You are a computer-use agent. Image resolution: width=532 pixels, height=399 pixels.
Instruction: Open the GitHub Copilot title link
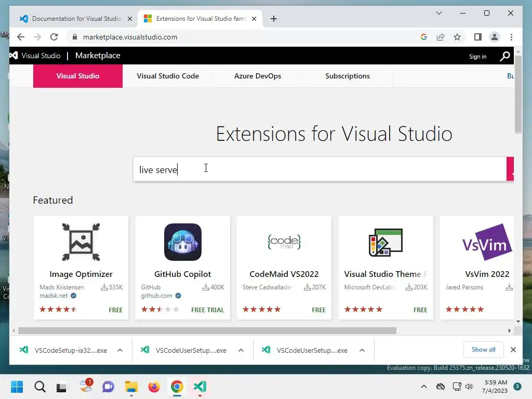coord(182,274)
